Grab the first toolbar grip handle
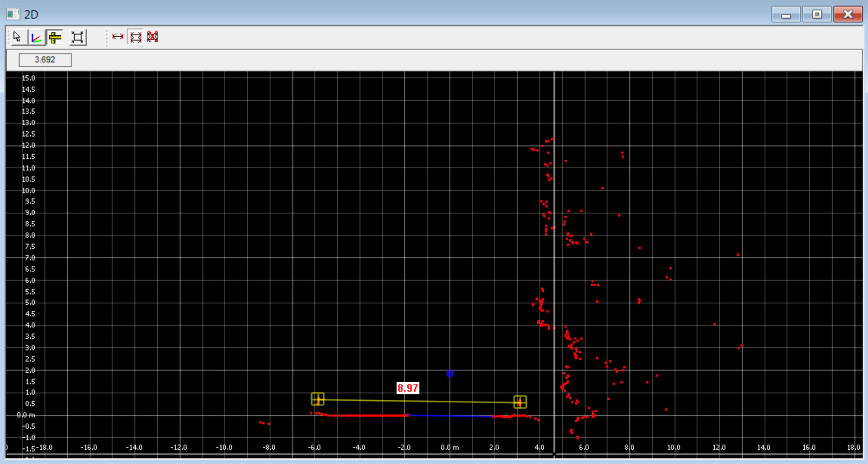The image size is (868, 464). 8,37
